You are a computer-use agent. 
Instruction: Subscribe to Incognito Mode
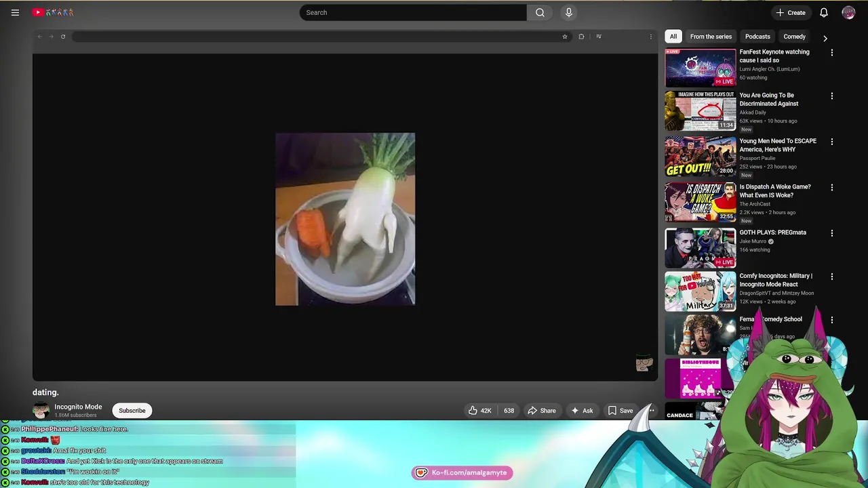click(132, 410)
